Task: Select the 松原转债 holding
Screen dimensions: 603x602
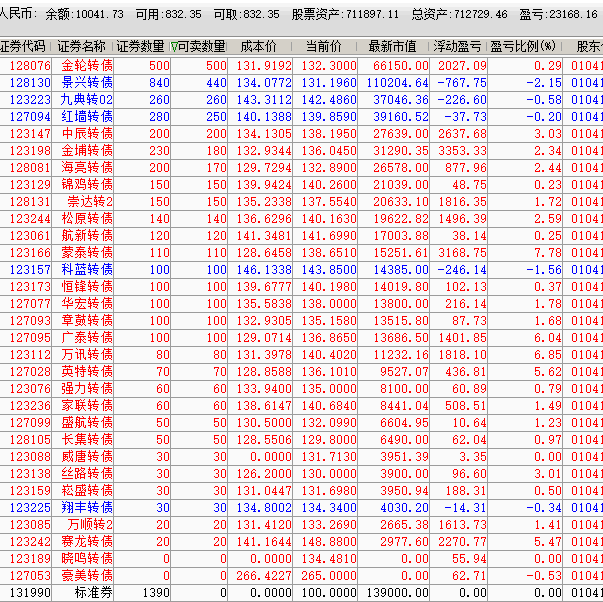Action: [87, 219]
